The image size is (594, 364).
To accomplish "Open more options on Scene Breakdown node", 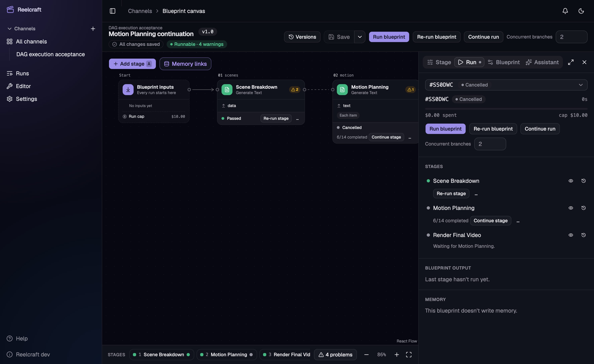I will (x=297, y=118).
